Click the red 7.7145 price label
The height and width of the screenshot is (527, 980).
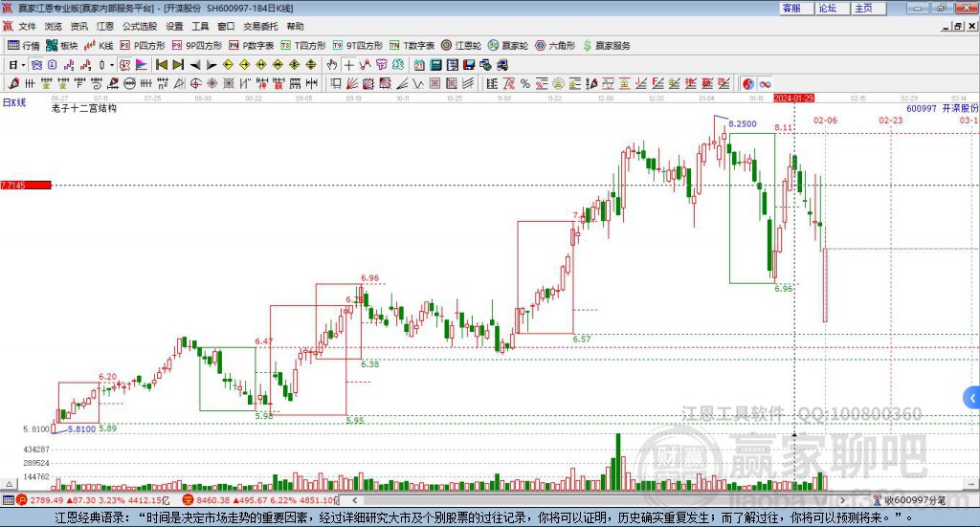click(x=26, y=186)
